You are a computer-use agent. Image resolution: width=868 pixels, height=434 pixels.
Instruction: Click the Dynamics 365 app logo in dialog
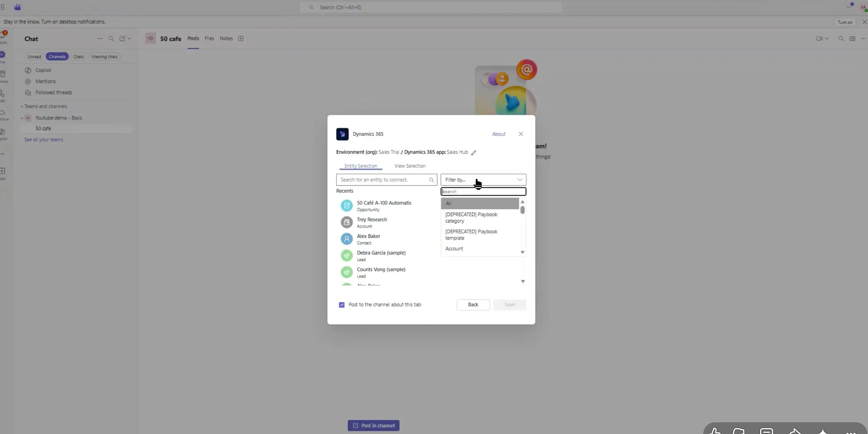coord(342,134)
